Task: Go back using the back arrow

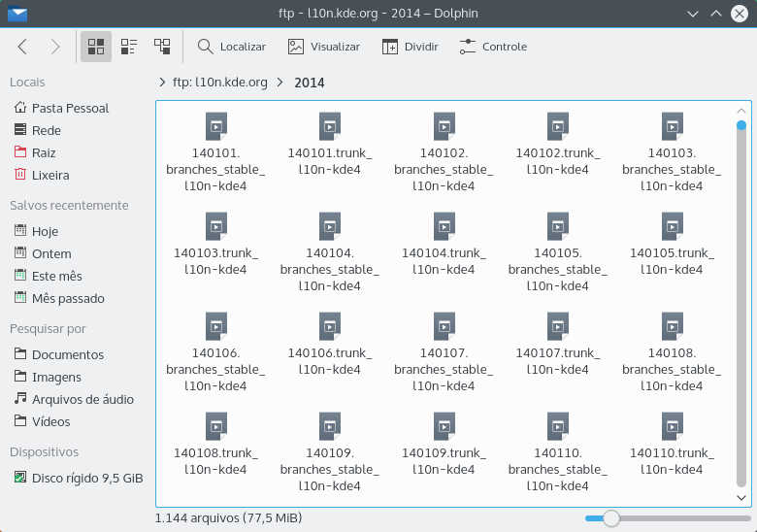Action: click(x=23, y=47)
